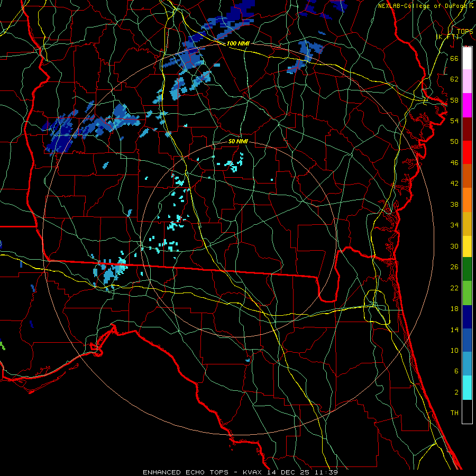Image resolution: width=476 pixels, height=476 pixels.
Task: Click the 'ENHANCED ECHO TOPS' caption
Action: click(186, 472)
